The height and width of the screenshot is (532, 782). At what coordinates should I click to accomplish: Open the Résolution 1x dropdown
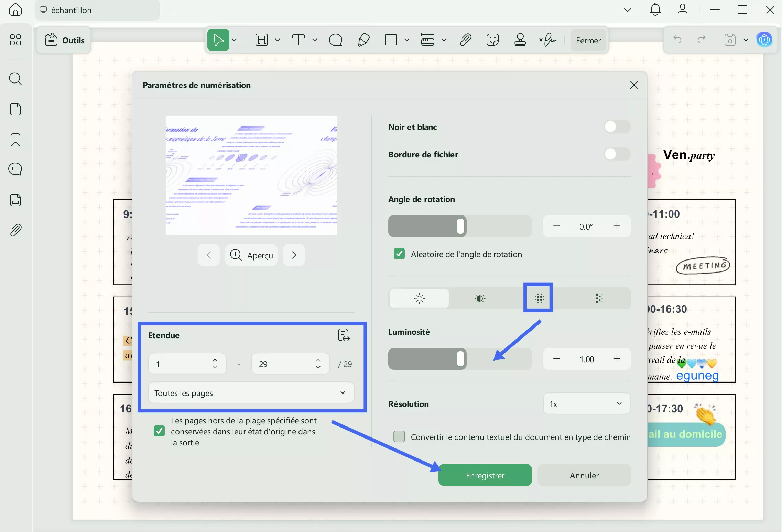click(586, 403)
